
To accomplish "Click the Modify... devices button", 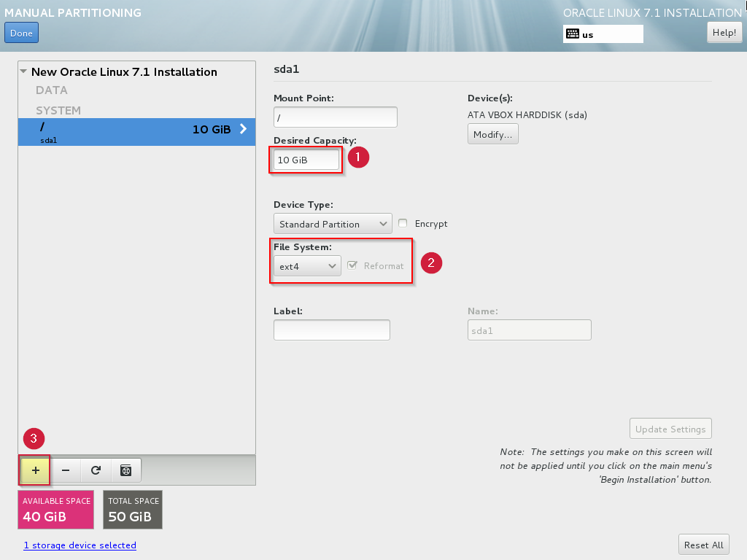I will [492, 134].
